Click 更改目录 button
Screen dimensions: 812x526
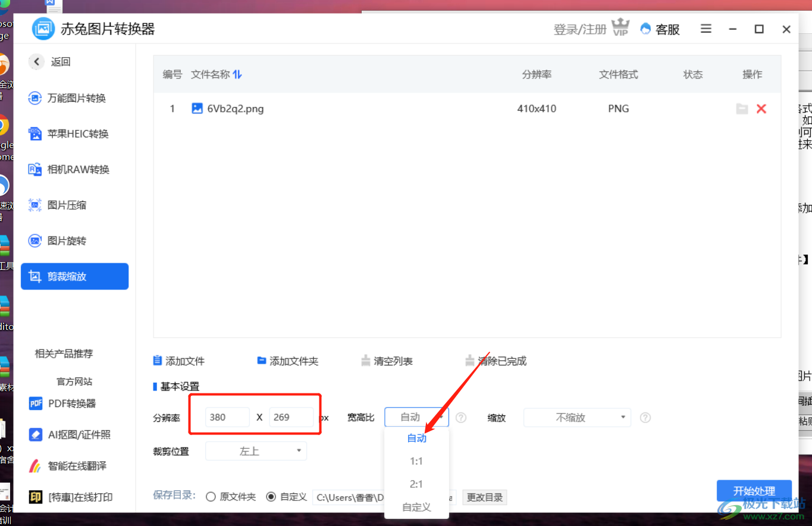pyautogui.click(x=485, y=497)
